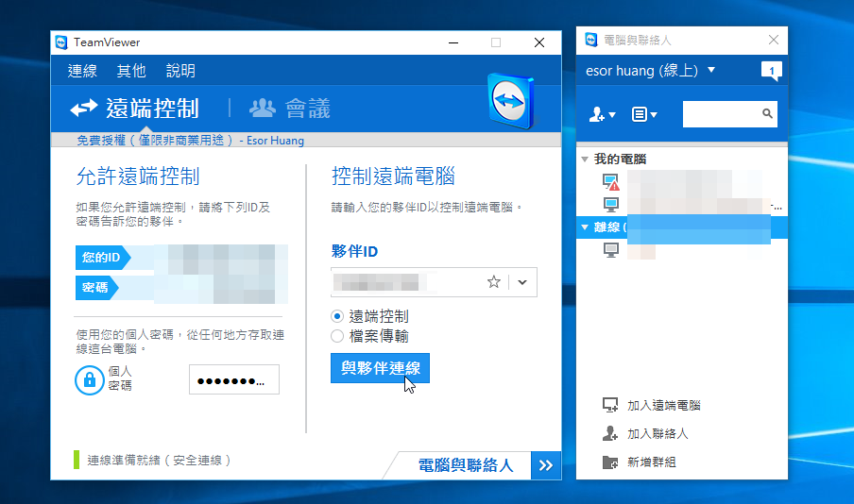
Task: Click the add remote computer icon
Action: pyautogui.click(x=610, y=405)
